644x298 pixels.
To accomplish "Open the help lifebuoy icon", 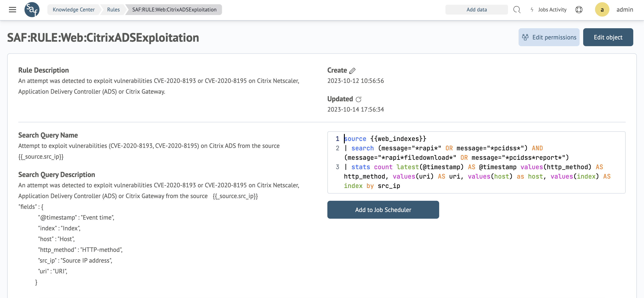I will (579, 9).
